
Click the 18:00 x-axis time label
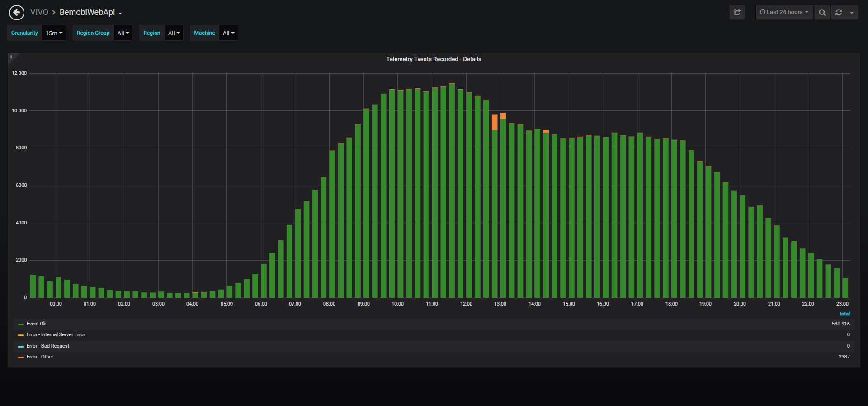coord(671,304)
